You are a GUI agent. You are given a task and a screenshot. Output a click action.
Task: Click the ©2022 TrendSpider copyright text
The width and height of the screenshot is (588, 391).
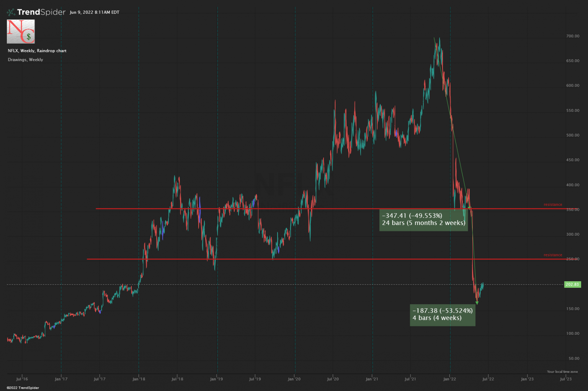[23, 388]
